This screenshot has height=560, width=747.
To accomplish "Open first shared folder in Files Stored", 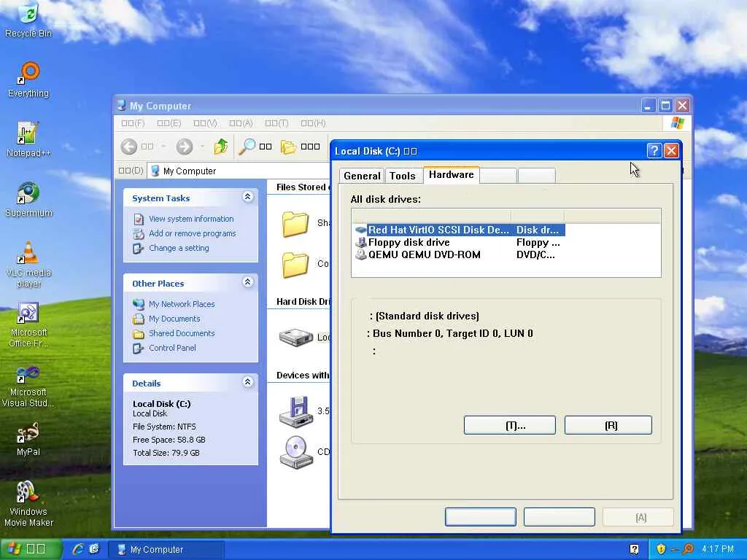I will (295, 224).
